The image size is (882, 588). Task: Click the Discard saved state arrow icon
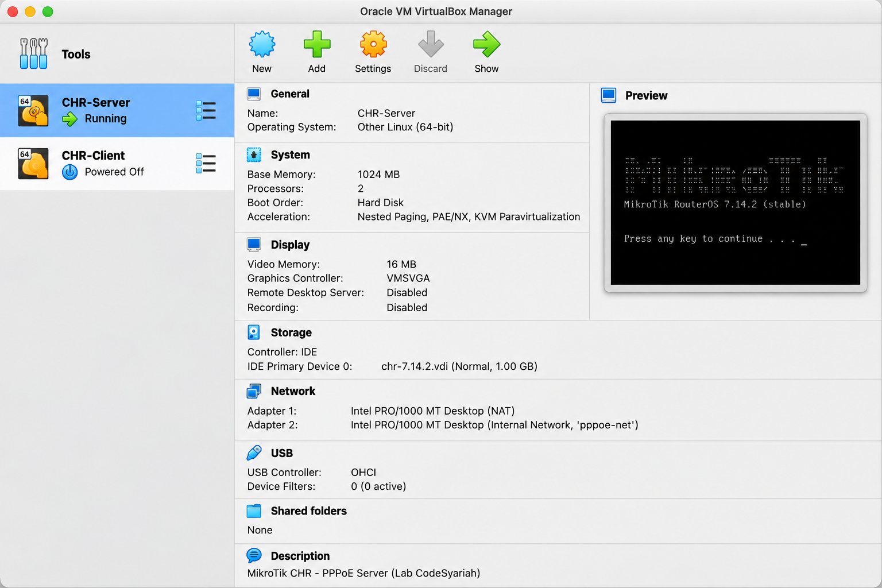(431, 44)
